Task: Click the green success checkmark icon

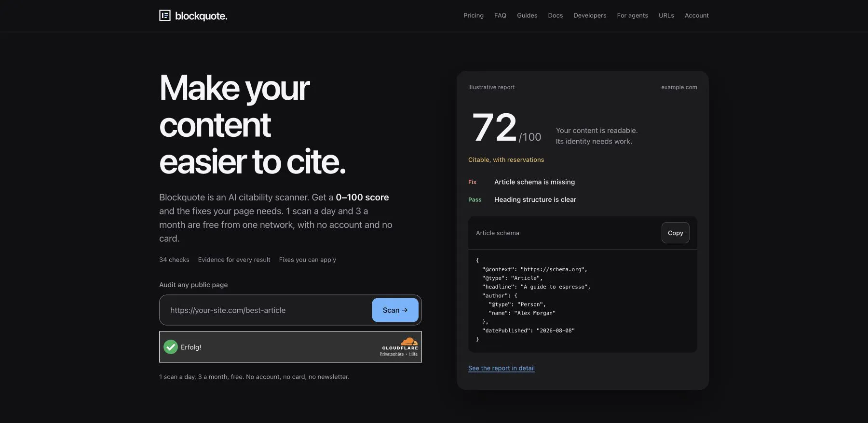Action: 171,347
